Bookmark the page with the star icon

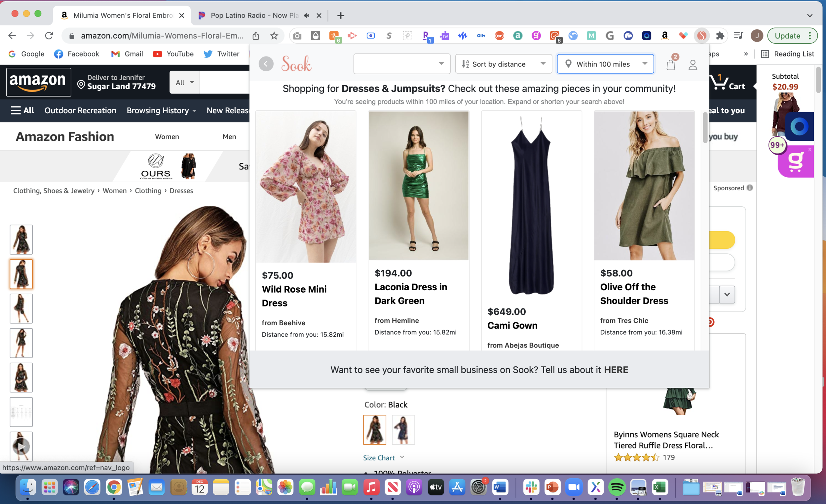pos(274,36)
